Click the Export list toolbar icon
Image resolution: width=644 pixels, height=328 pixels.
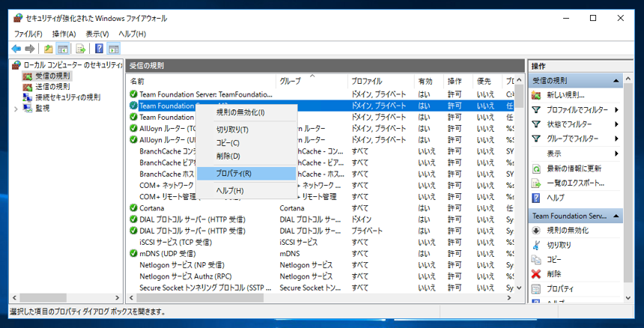click(81, 49)
